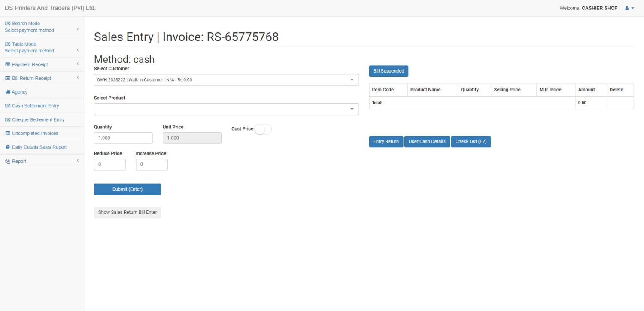Open the Select Customer dropdown

coord(226,79)
